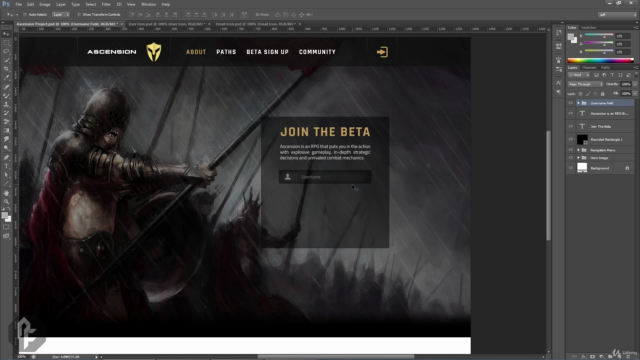This screenshot has width=640, height=360.
Task: Click the gold helmet logo
Action: [x=154, y=52]
